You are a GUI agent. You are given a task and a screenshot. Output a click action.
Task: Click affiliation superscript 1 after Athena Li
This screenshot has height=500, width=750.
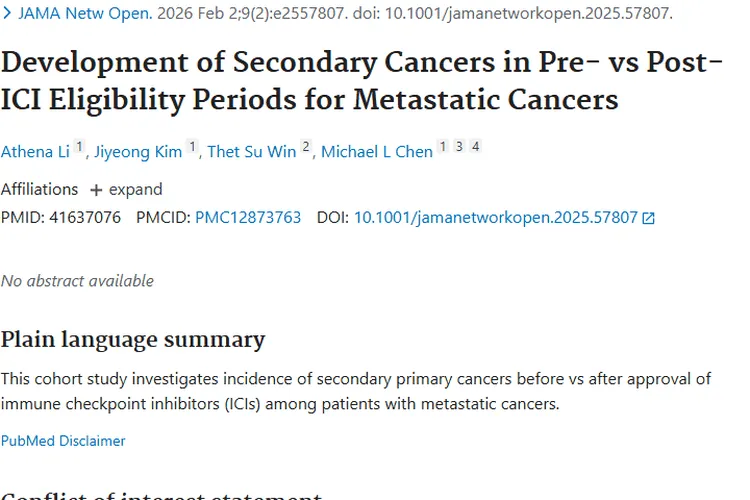coord(79,148)
